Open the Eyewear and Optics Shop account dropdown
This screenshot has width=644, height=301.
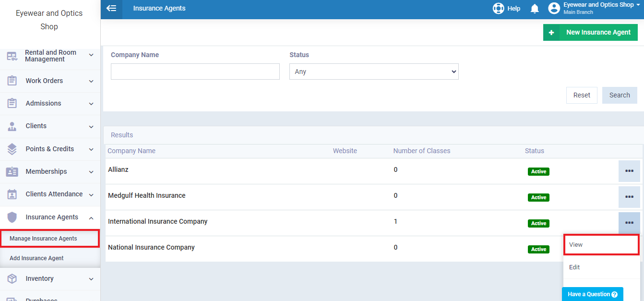click(x=602, y=8)
